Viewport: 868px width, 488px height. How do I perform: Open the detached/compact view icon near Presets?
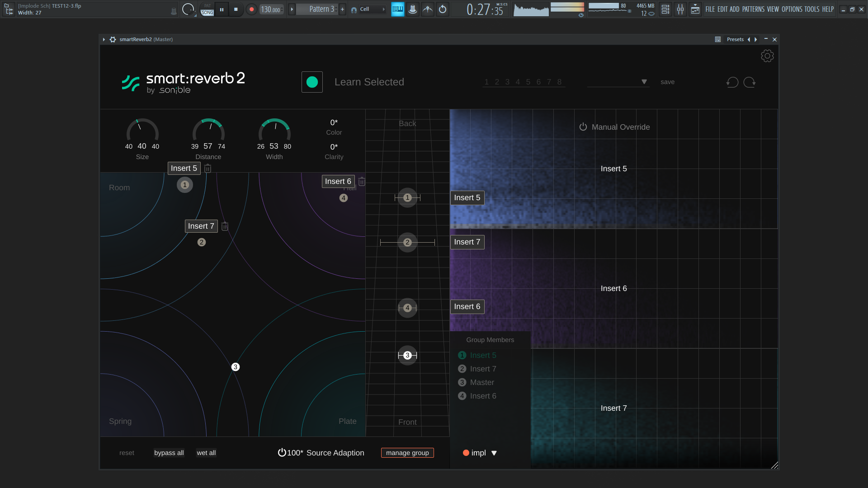718,39
